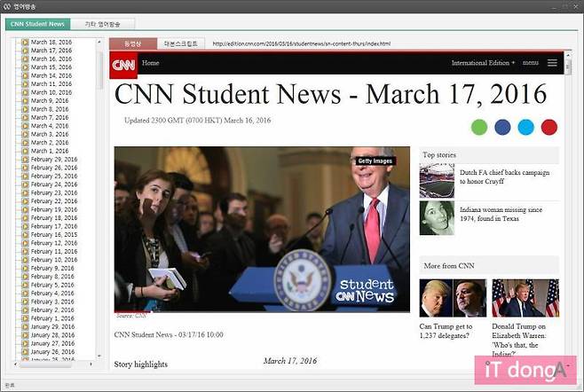Screen dimensions: 584x392
Task: Select March 8, 2016 in the list
Action: [50, 109]
